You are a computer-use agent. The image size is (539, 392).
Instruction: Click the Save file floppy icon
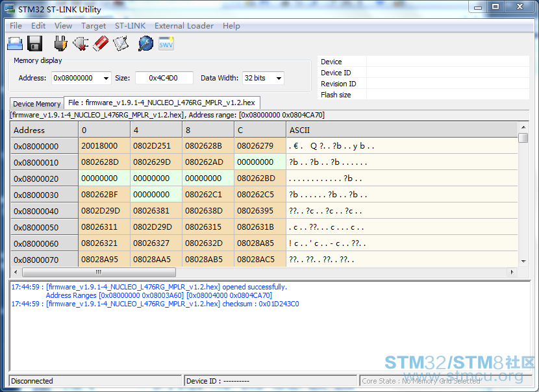pos(34,43)
